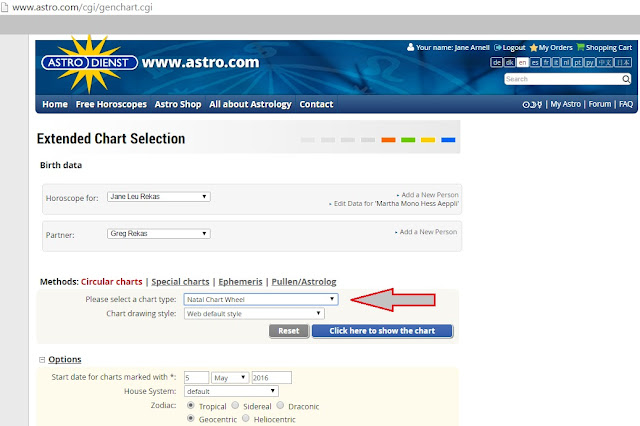The width and height of the screenshot is (640, 426).
Task: Open the chart type dropdown (Natal Chart Wheel)
Action: pos(261,299)
